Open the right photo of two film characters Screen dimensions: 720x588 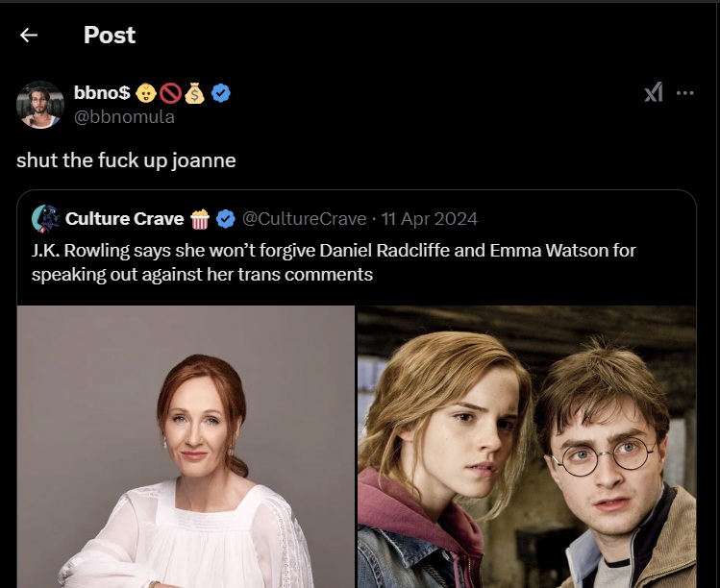[527, 447]
